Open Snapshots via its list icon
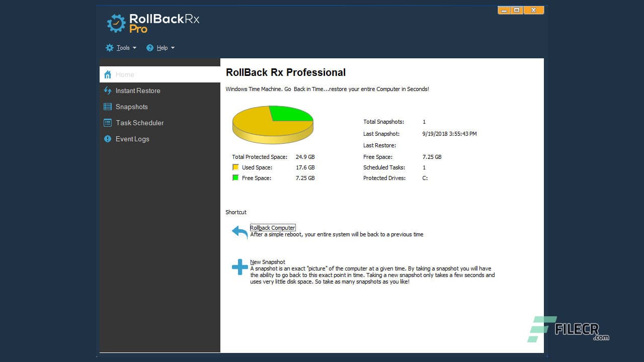The height and width of the screenshot is (362, 644). pyautogui.click(x=108, y=107)
